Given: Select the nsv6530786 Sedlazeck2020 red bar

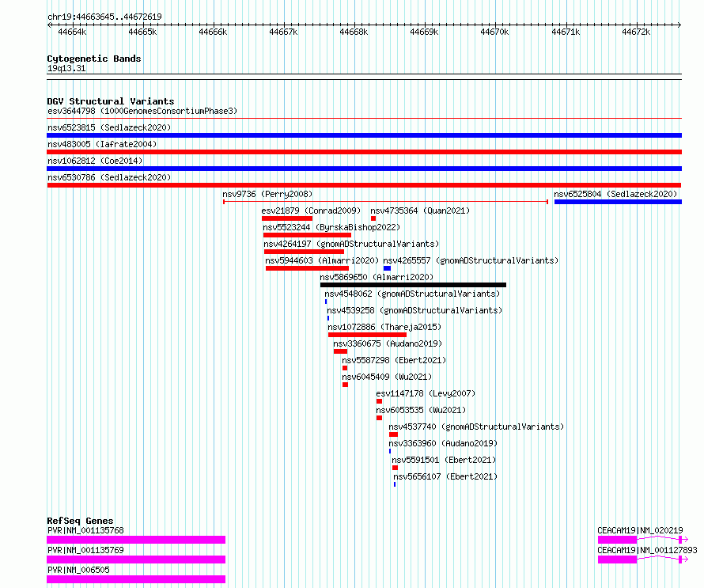Looking at the screenshot, I should 364,185.
